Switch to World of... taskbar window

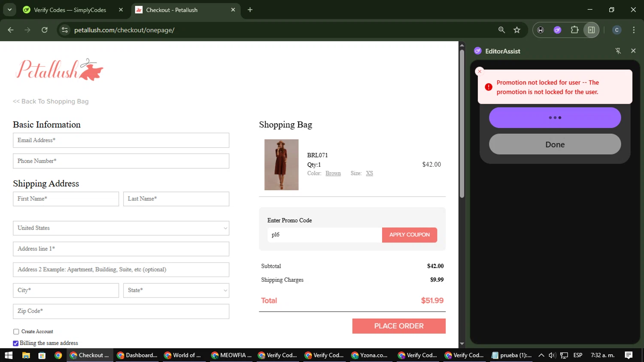click(184, 355)
